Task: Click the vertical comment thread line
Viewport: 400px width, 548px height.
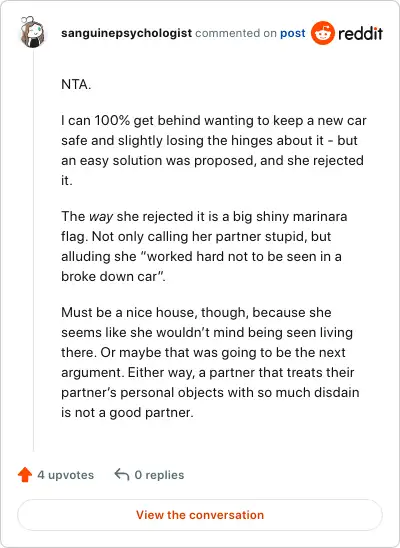Action: pos(34,252)
